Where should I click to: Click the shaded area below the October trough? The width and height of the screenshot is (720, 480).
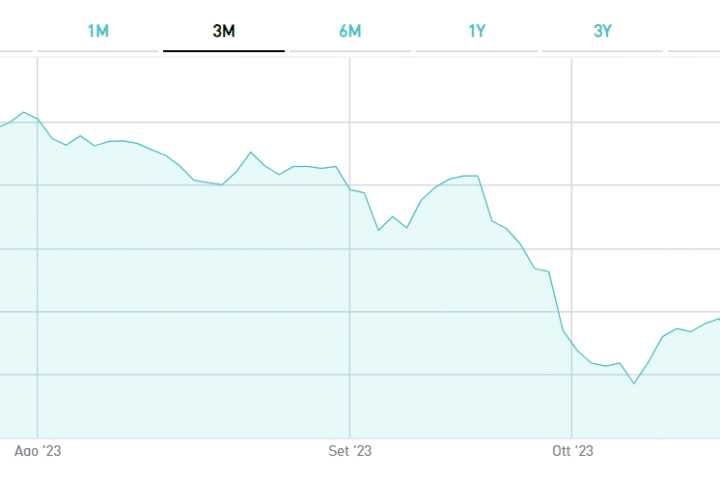[634, 415]
